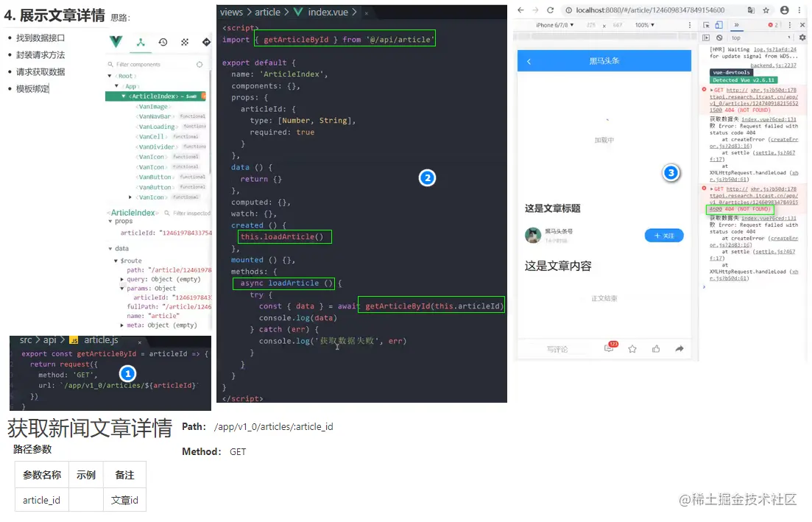Clear the console with the ban icon

[719, 38]
